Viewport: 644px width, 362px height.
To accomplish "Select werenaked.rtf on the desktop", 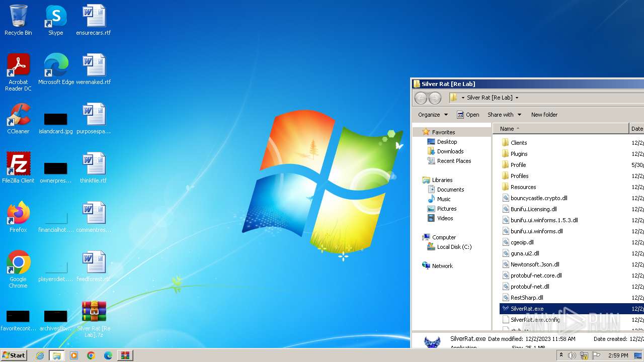I will click(x=94, y=69).
